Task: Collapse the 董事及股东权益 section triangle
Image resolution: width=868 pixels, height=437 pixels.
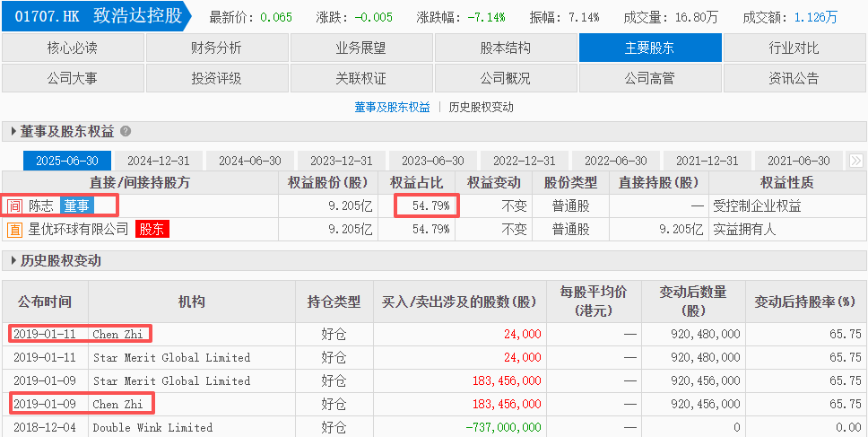Action: coord(13,132)
